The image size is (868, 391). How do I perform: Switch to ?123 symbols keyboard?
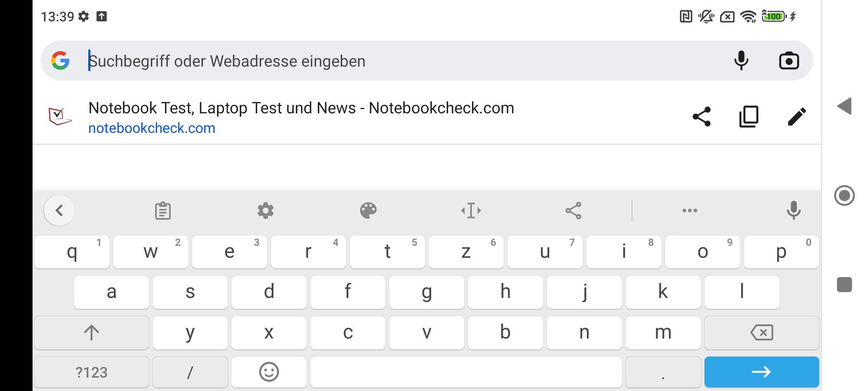91,372
